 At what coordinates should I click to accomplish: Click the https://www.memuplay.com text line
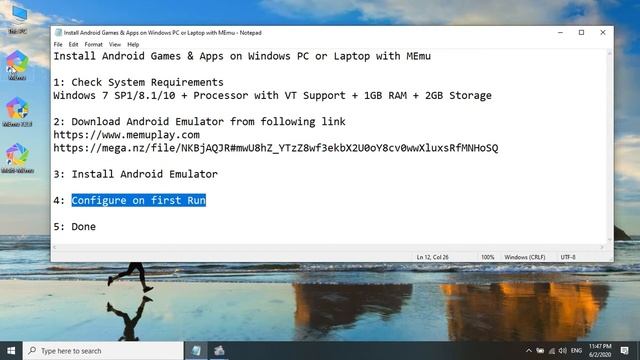[x=127, y=135]
